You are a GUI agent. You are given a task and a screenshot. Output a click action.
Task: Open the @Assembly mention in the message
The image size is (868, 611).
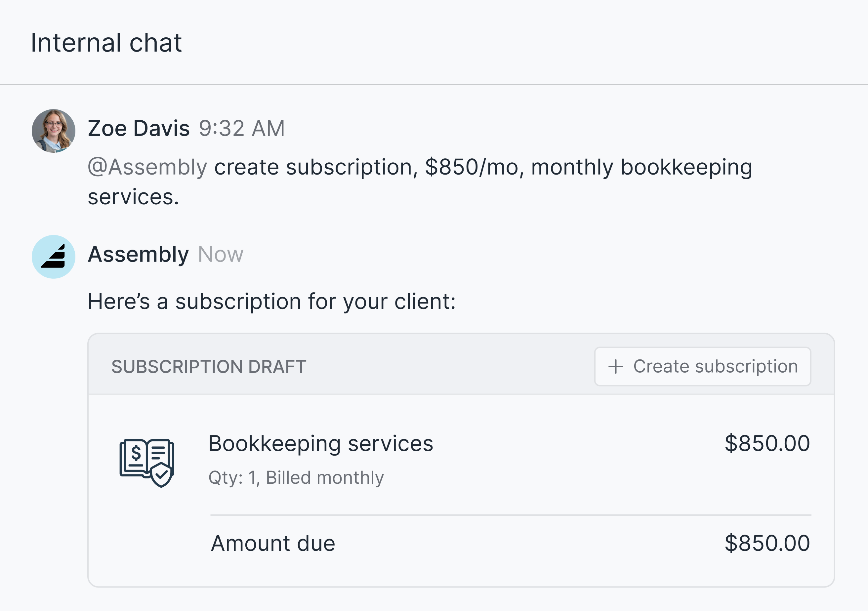pyautogui.click(x=147, y=167)
